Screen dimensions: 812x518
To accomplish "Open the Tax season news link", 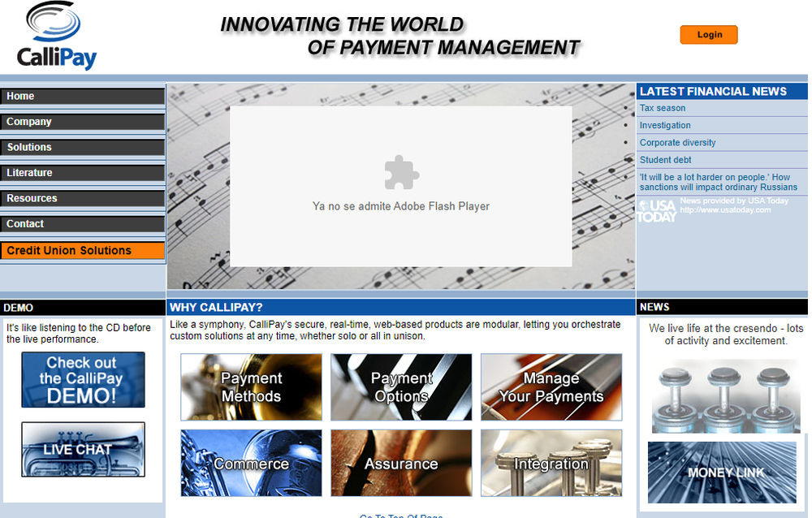I will (x=663, y=108).
